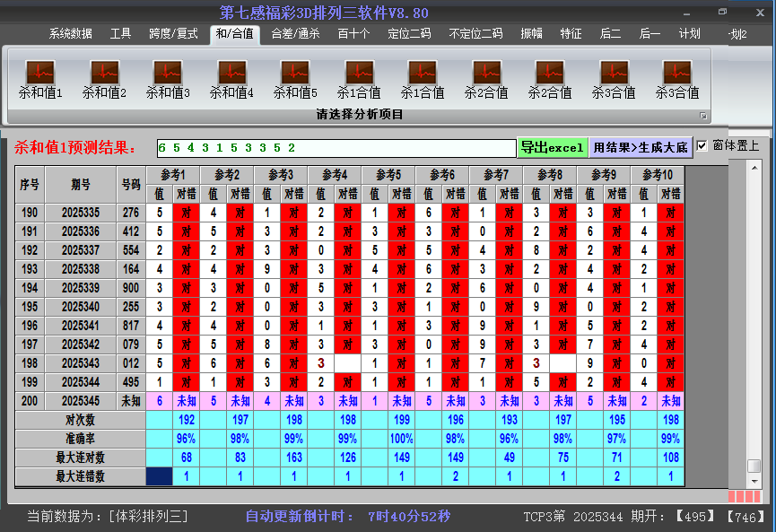The image size is (776, 532).
Task: Launch the 杀和值3 analysis icon
Action: [168, 73]
